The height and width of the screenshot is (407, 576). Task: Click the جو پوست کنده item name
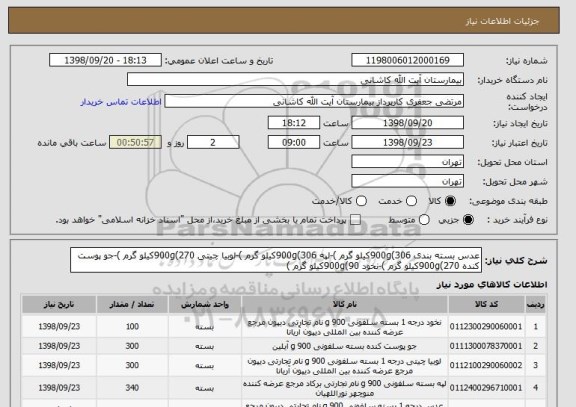pyautogui.click(x=345, y=346)
